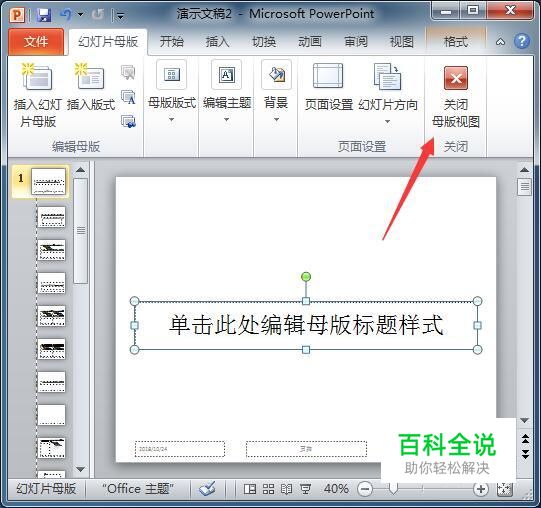Image resolution: width=541 pixels, height=508 pixels.
Task: Open the Customize Quick Access Toolbar dropdown
Action: [120, 15]
